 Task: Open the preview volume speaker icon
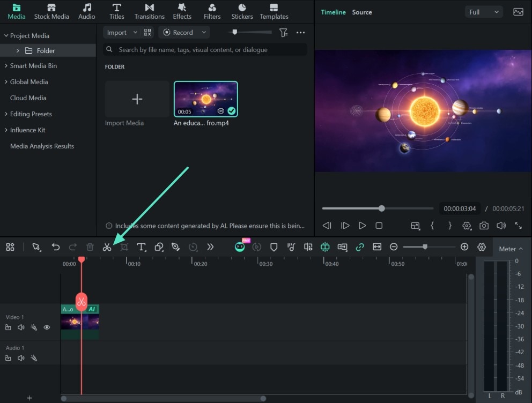(x=501, y=226)
